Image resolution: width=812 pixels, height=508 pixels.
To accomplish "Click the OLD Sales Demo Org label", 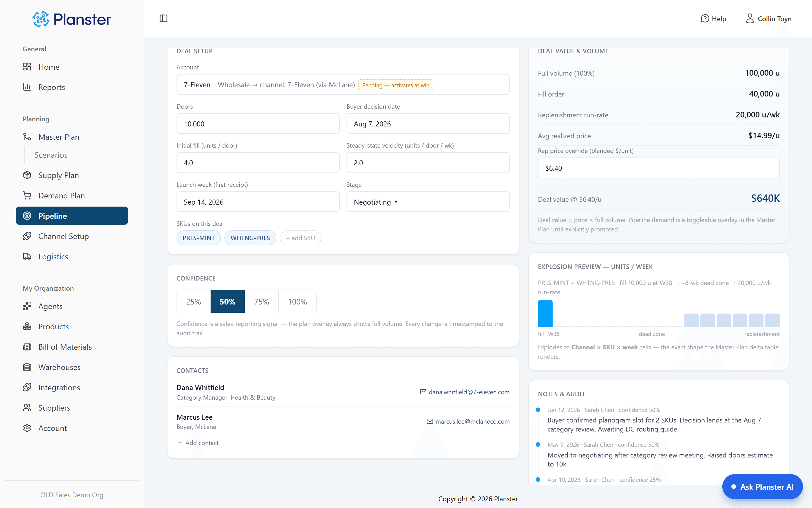I will [x=72, y=495].
